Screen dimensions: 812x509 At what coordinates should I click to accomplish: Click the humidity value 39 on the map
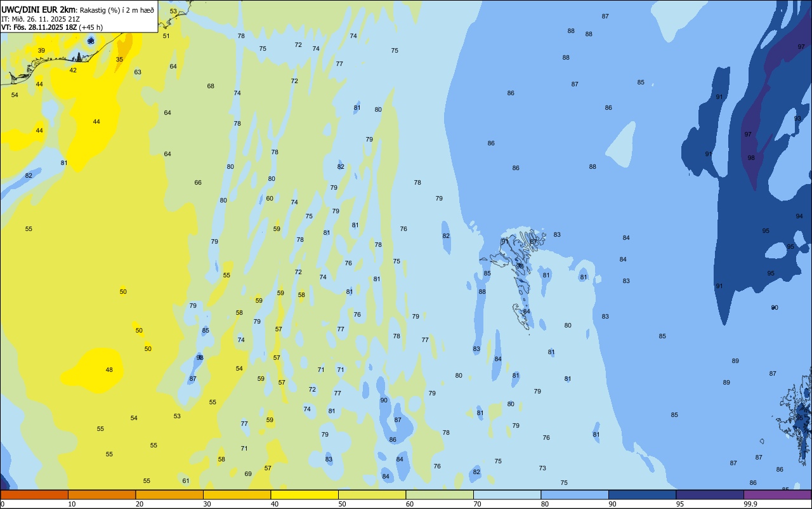(41, 51)
